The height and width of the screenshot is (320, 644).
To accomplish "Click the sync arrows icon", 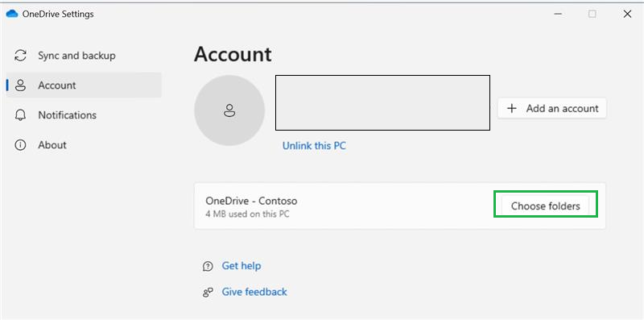I will [21, 56].
